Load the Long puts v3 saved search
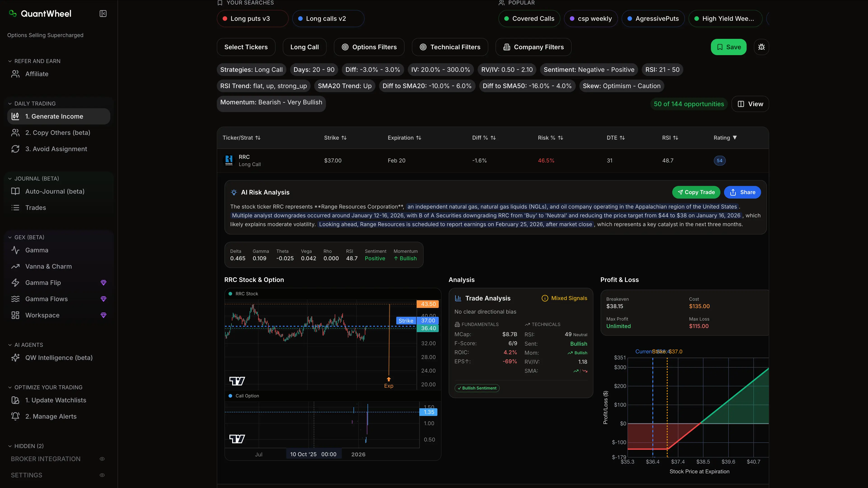This screenshot has width=868, height=488. tap(252, 19)
